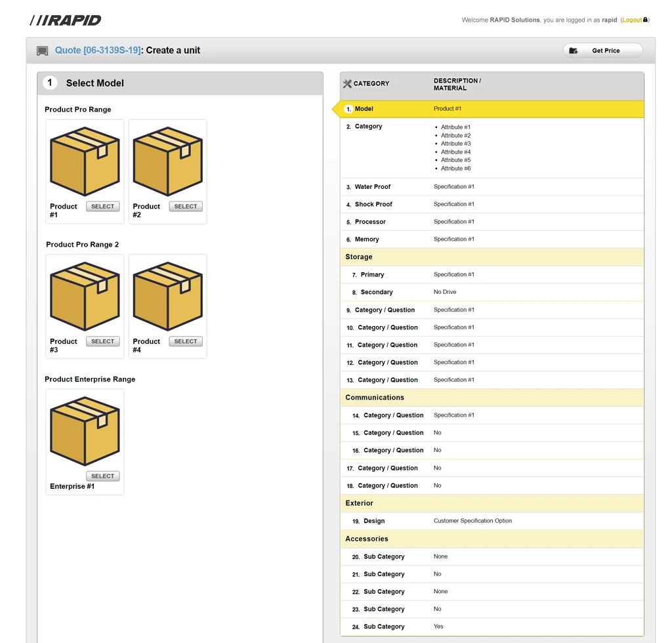Click the tools icon beside CATEGORY header
672x643 pixels.
pyautogui.click(x=347, y=83)
